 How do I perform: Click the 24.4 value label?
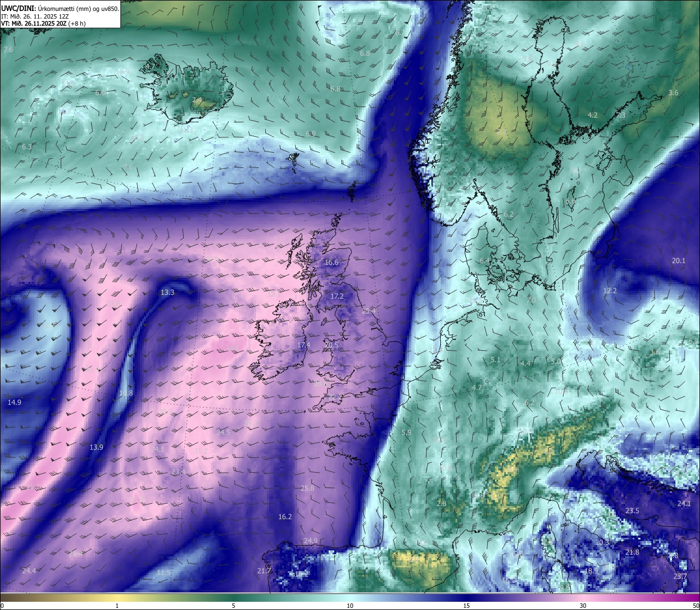pos(29,571)
